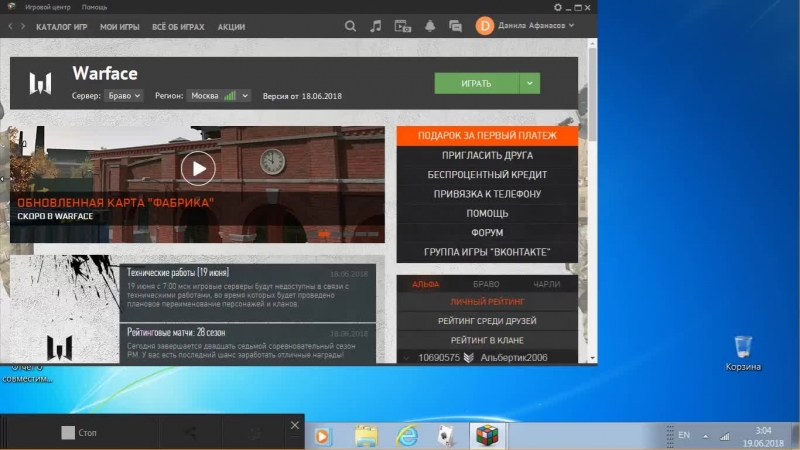This screenshot has height=450, width=800.
Task: Open the solitaire cards taskbar icon
Action: click(446, 436)
